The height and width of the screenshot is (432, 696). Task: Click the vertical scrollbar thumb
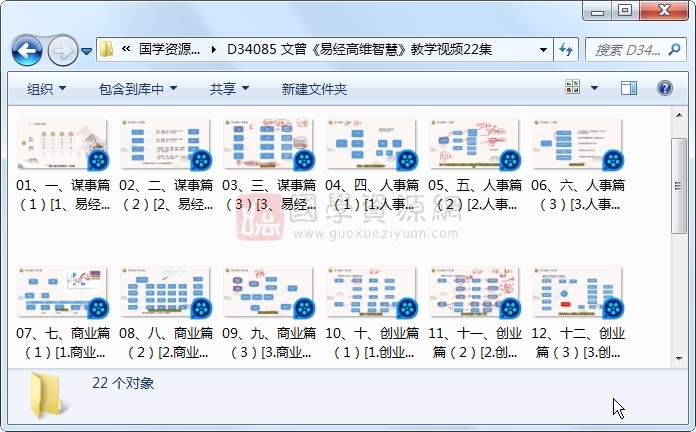(x=679, y=186)
